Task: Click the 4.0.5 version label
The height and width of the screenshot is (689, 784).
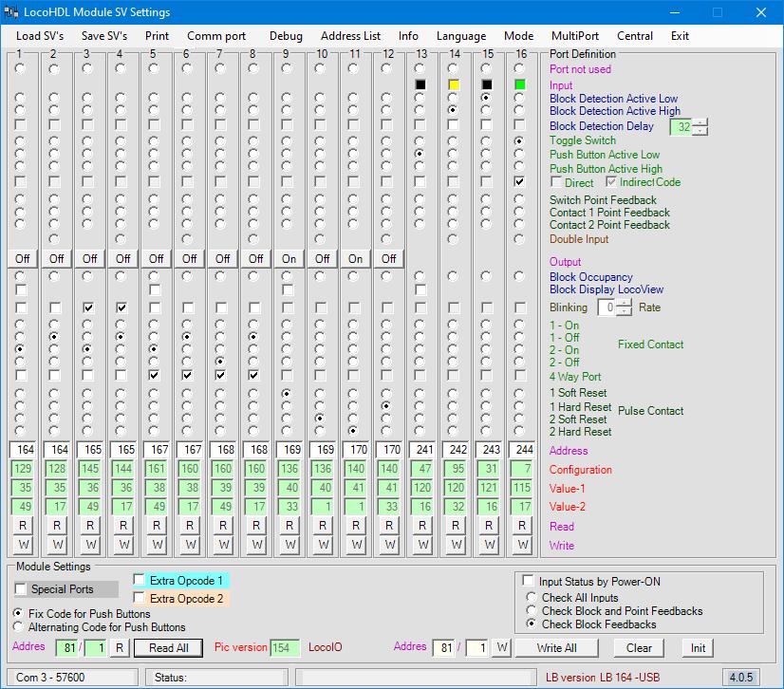Action: 741,677
